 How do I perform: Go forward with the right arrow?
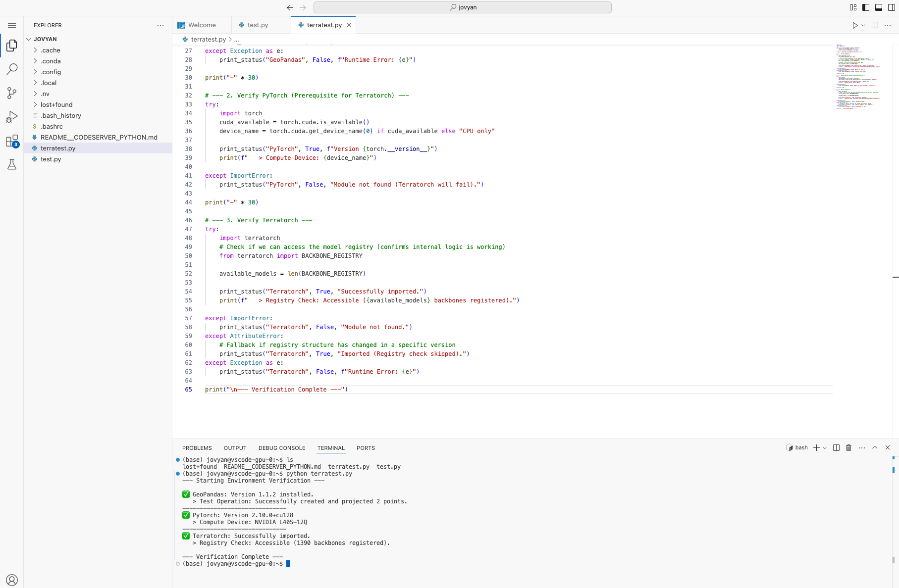point(303,7)
